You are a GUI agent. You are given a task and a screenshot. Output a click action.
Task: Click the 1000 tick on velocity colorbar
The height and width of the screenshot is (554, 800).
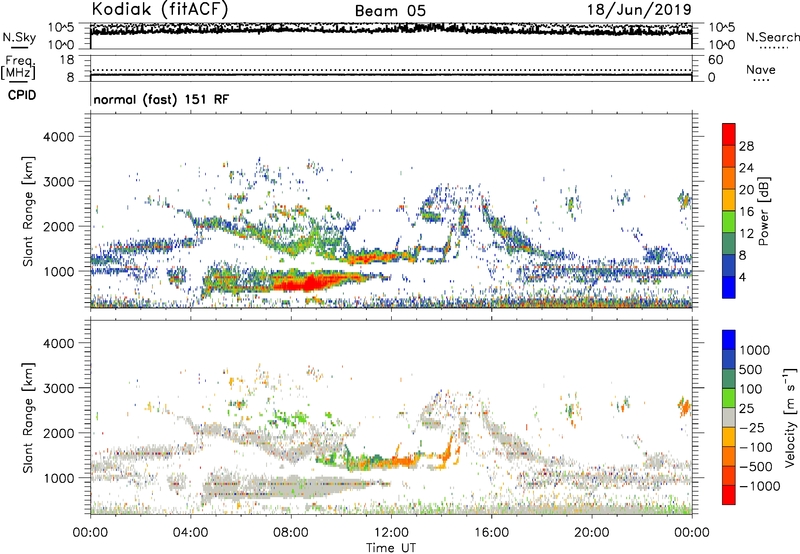755,350
